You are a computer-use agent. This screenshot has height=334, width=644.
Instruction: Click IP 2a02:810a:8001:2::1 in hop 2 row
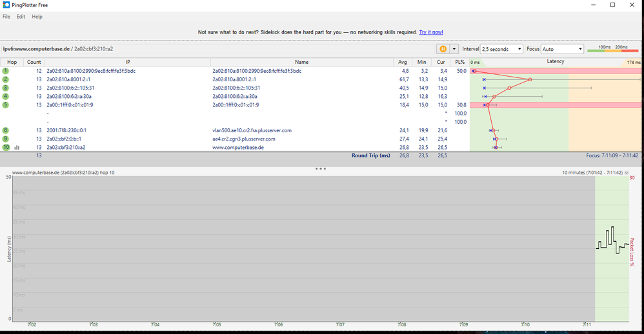coord(68,79)
